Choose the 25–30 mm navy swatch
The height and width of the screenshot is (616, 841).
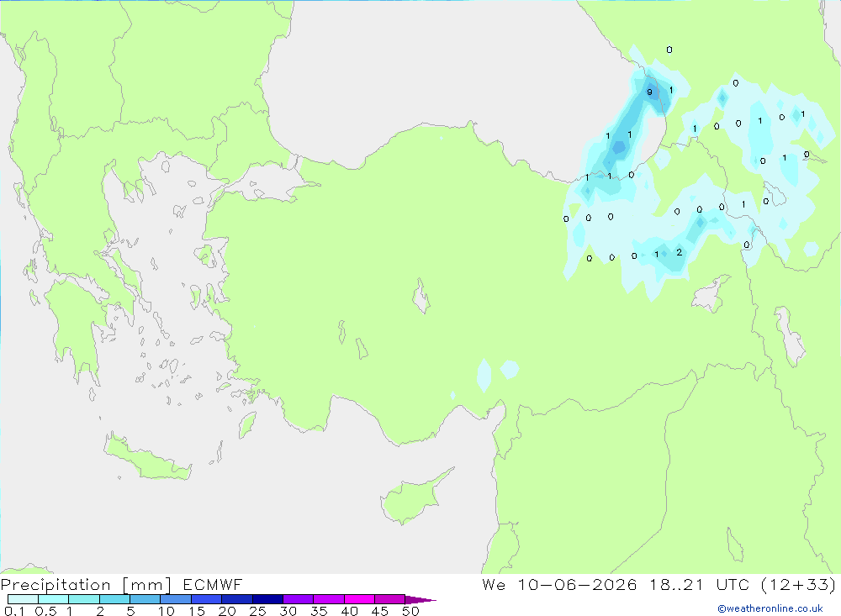pos(267,599)
